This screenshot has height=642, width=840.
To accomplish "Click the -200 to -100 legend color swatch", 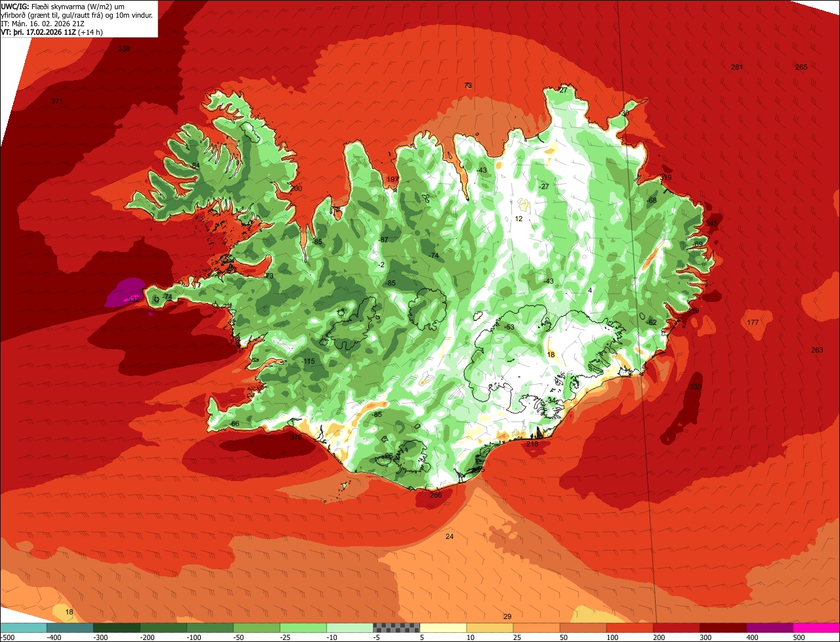I will coord(163,628).
